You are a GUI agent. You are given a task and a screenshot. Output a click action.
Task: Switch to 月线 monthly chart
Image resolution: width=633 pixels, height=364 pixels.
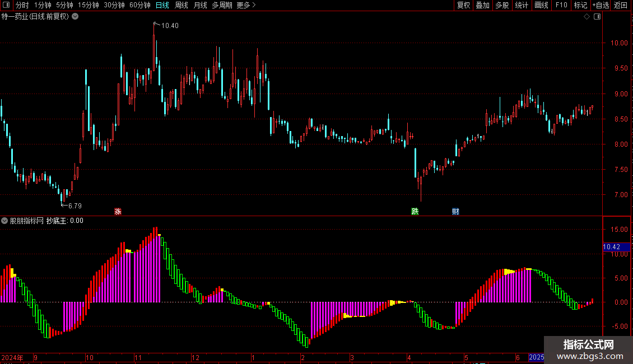coord(200,5)
